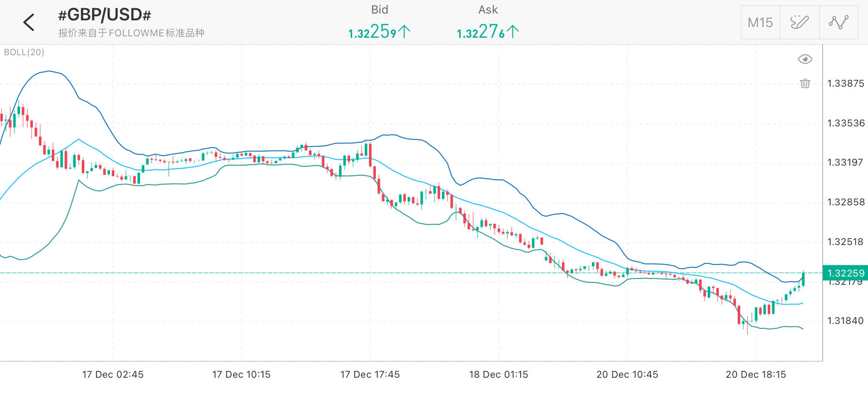The image size is (868, 401).
Task: Select the BOLL(20) indicator label
Action: click(24, 52)
